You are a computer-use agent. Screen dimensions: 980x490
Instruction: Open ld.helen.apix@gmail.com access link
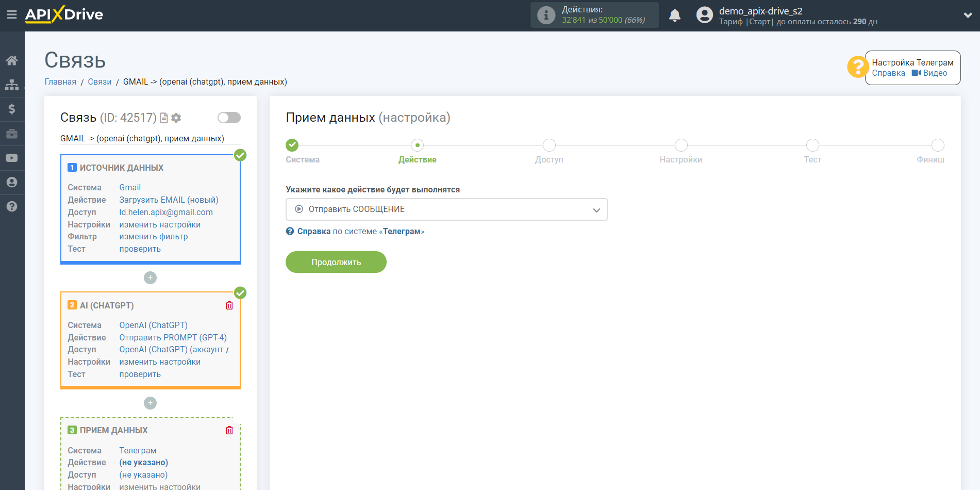pyautogui.click(x=166, y=212)
